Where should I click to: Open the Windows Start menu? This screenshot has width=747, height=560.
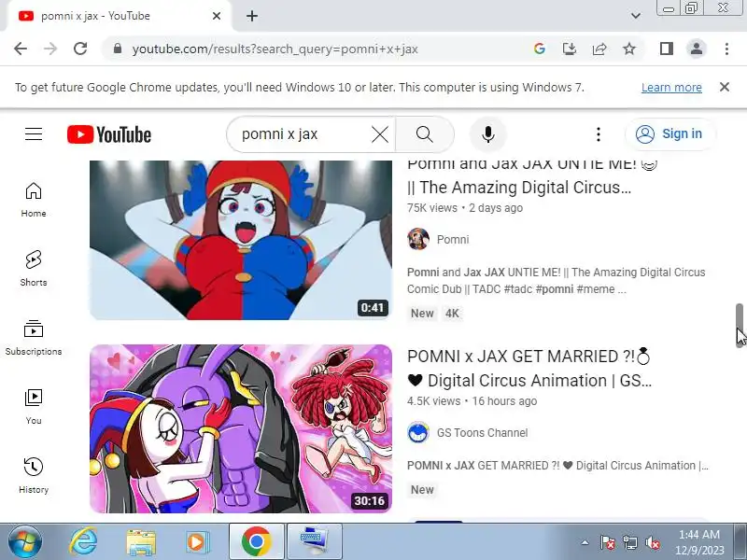pos(24,542)
